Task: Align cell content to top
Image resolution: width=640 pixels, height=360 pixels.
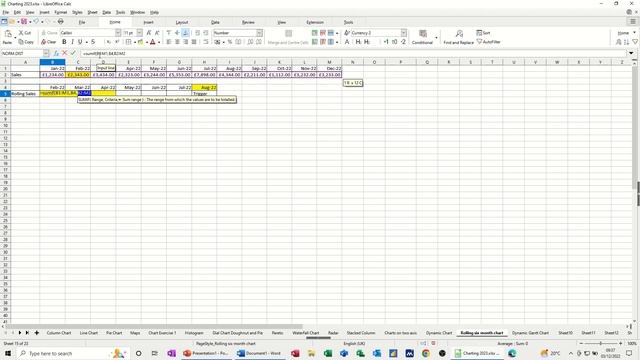Action: (x=169, y=33)
